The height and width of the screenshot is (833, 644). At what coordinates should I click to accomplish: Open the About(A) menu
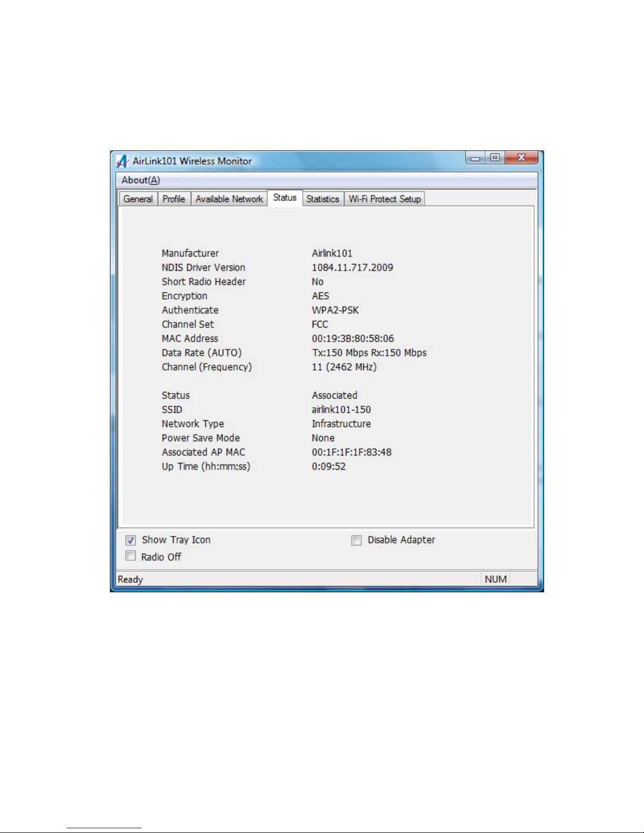click(141, 180)
